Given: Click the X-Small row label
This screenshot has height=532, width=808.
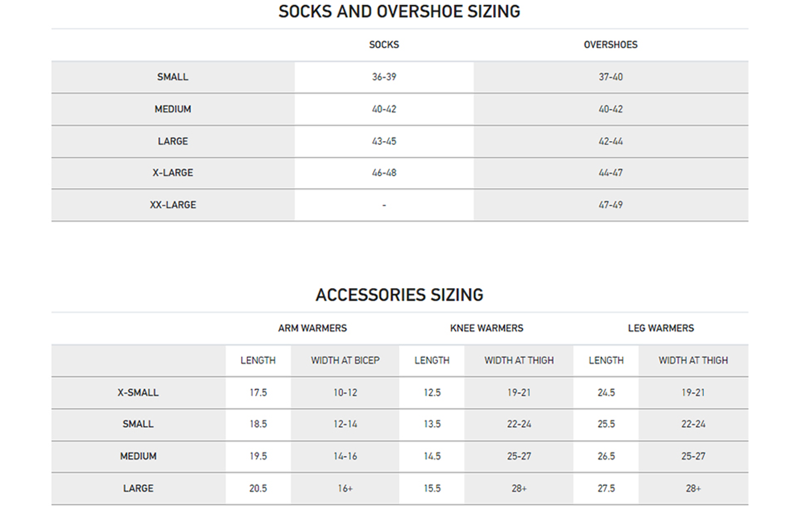Looking at the screenshot, I should (x=138, y=393).
